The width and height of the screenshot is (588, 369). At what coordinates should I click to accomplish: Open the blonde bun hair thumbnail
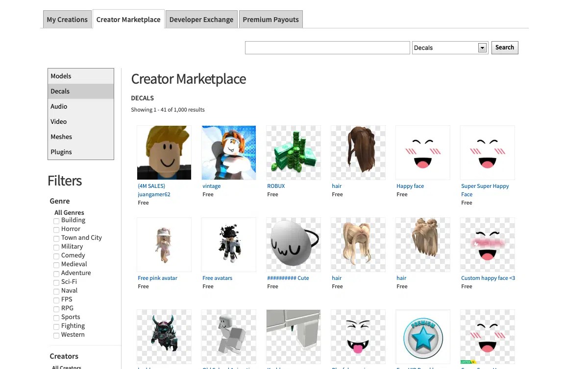tap(423, 245)
